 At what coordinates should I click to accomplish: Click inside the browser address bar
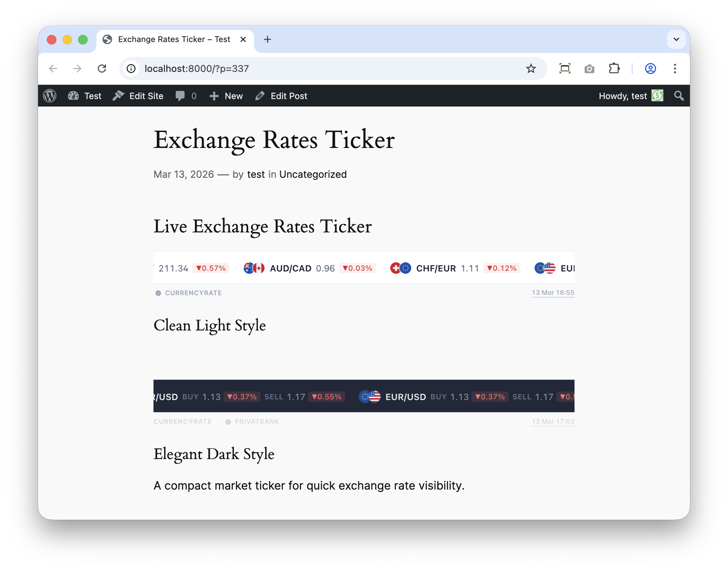coord(238,69)
